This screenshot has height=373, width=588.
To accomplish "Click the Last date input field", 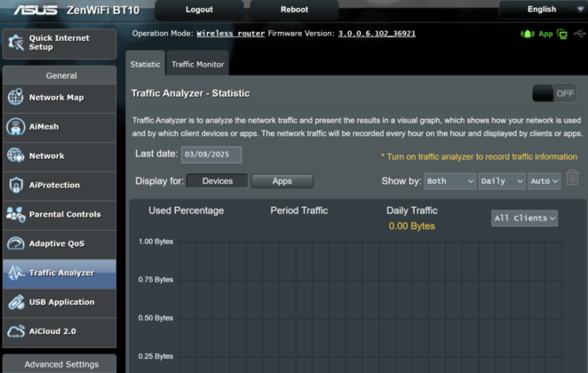I will coord(211,155).
